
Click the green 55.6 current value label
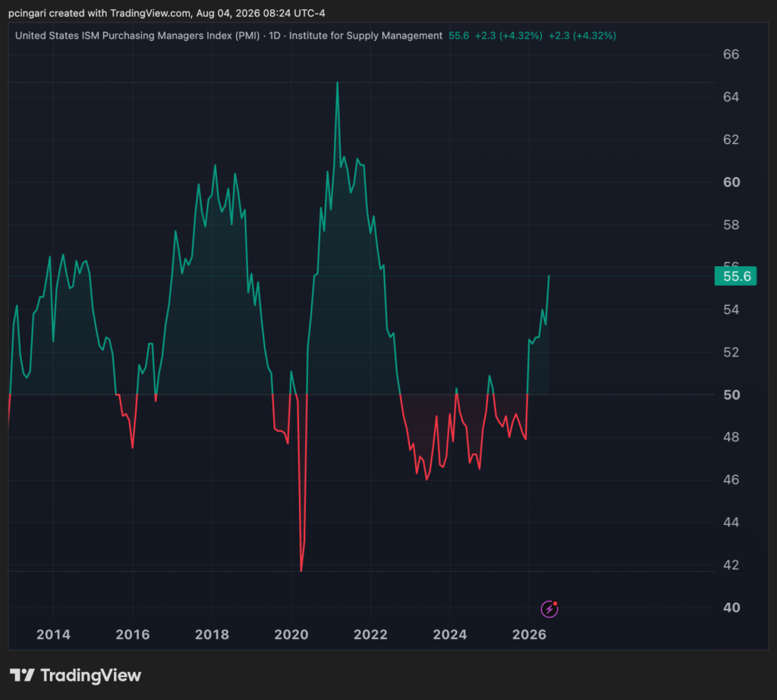pyautogui.click(x=736, y=276)
